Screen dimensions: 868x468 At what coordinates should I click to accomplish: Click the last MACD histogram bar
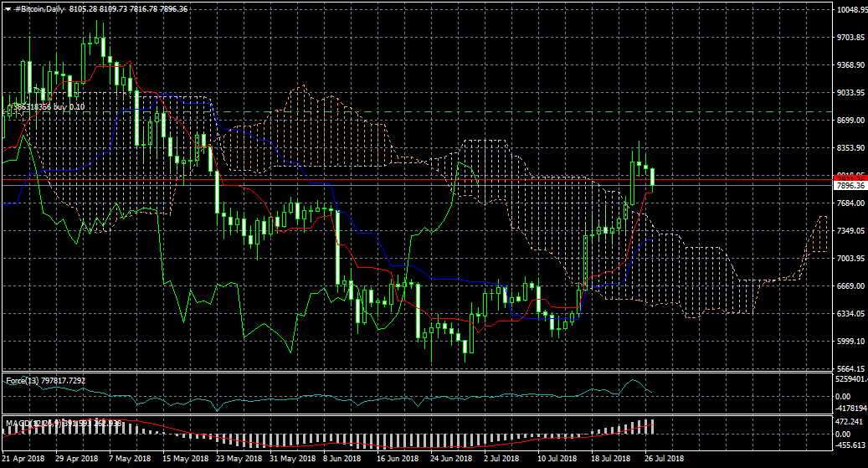pos(652,426)
